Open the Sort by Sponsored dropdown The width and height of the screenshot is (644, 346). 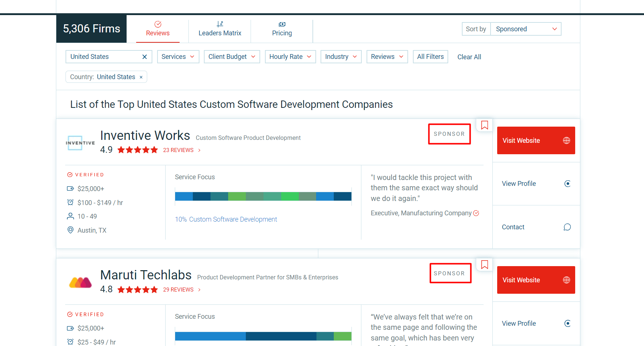(x=526, y=29)
